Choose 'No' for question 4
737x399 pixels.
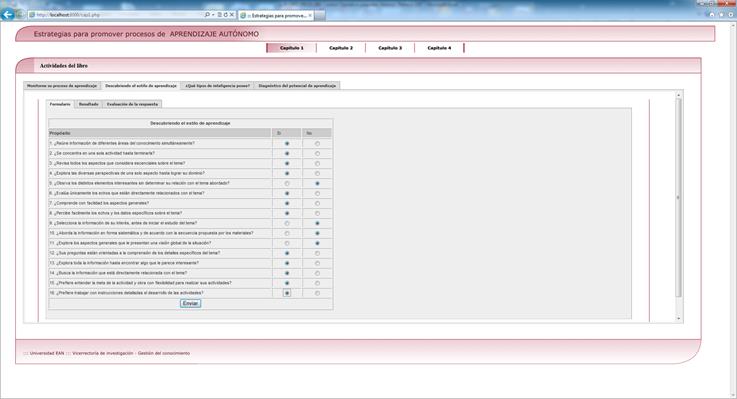[x=317, y=173]
